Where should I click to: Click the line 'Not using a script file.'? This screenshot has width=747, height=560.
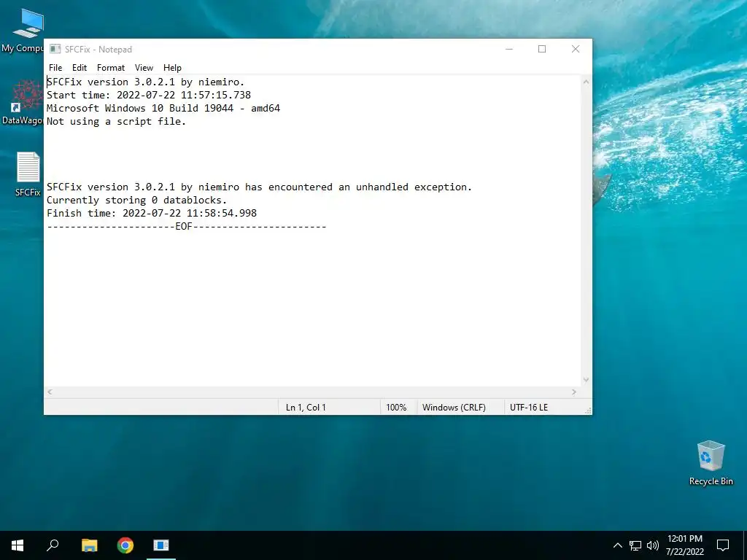116,122
